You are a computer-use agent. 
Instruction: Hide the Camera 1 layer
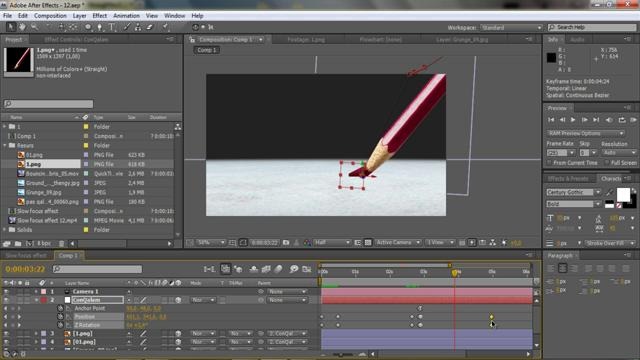point(6,291)
